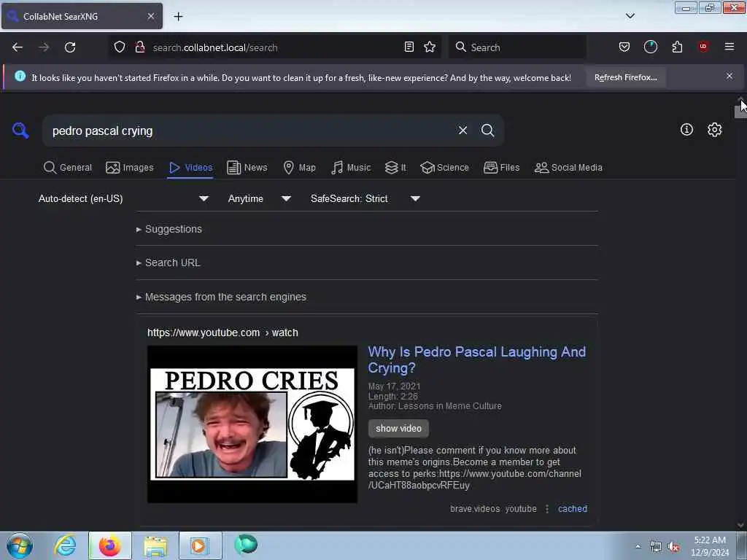The width and height of the screenshot is (747, 560).
Task: Switch to the Music search category
Action: click(351, 168)
